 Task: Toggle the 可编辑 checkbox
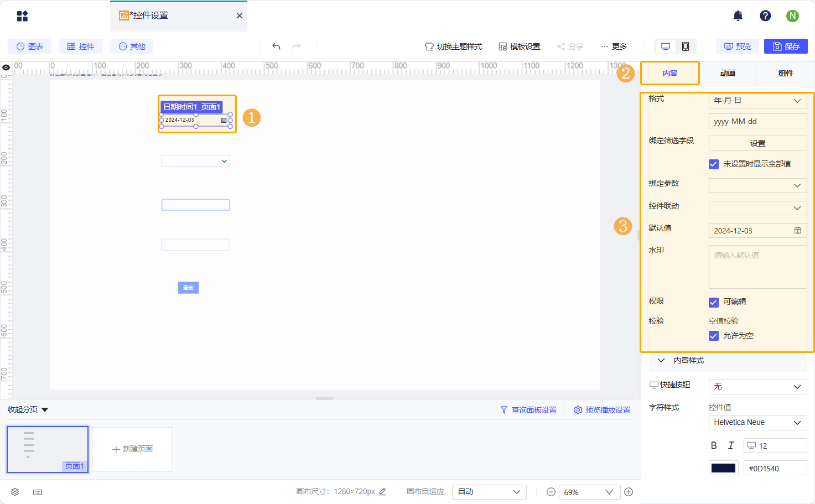[x=714, y=302]
